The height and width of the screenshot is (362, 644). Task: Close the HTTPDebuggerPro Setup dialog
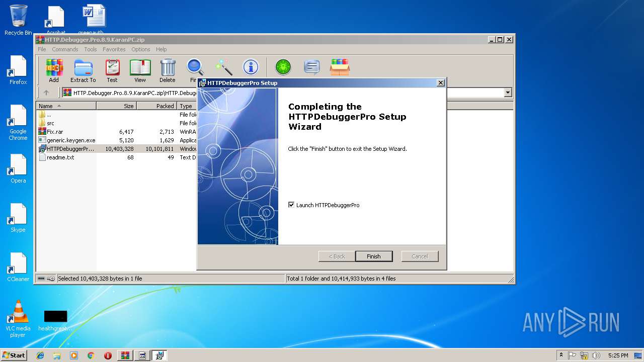point(441,83)
